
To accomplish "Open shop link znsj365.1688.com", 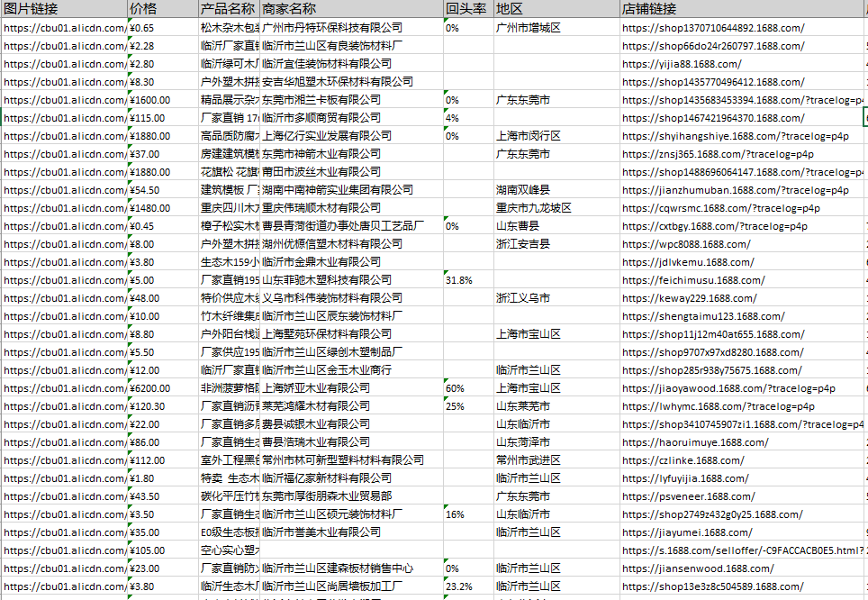I will (x=718, y=154).
